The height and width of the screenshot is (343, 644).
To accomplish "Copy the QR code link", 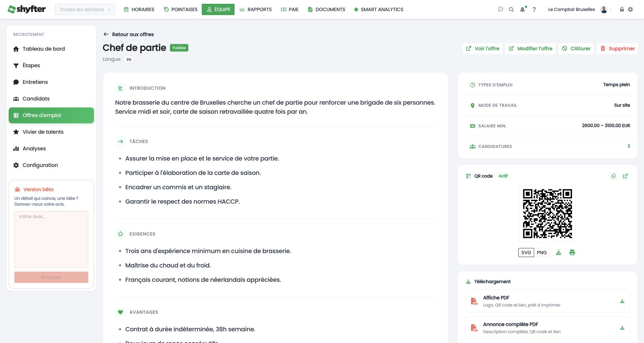I will (613, 176).
